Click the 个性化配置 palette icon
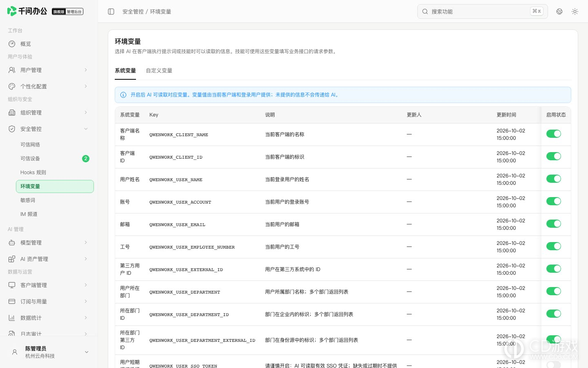This screenshot has height=368, width=588. tap(12, 86)
